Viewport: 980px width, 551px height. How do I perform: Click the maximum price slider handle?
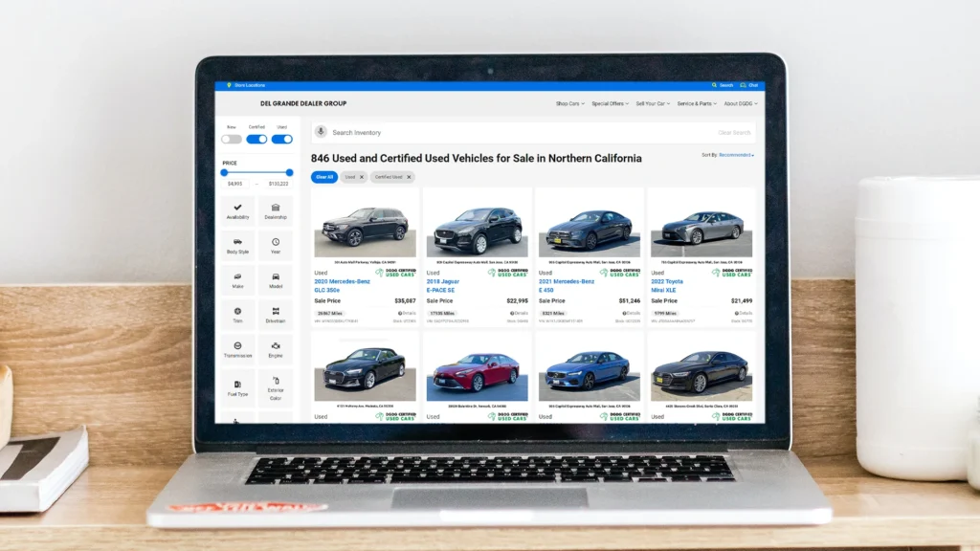click(289, 172)
